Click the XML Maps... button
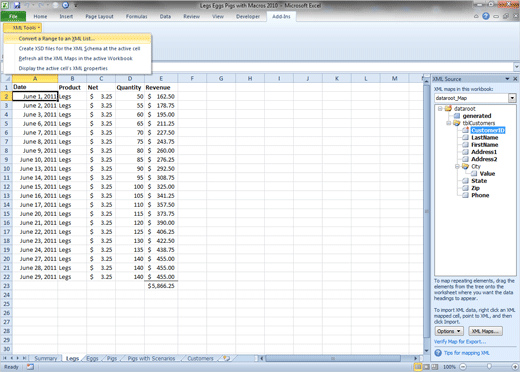This screenshot has height=372, width=520. click(485, 331)
